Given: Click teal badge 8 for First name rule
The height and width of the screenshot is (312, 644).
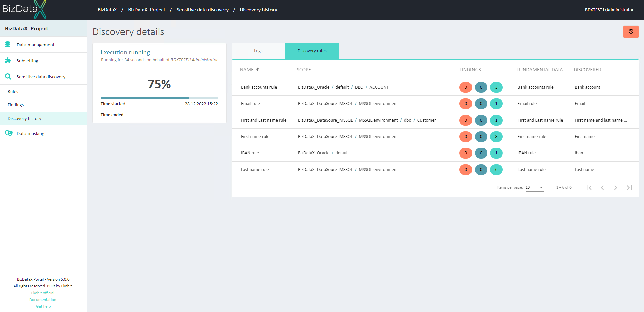Looking at the screenshot, I should (x=496, y=136).
